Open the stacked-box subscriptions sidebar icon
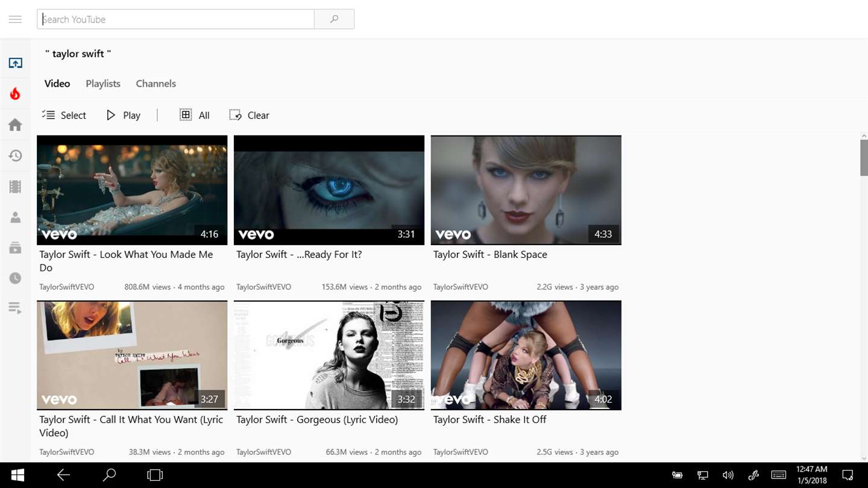Screen dimensions: 868x488 coord(15,248)
